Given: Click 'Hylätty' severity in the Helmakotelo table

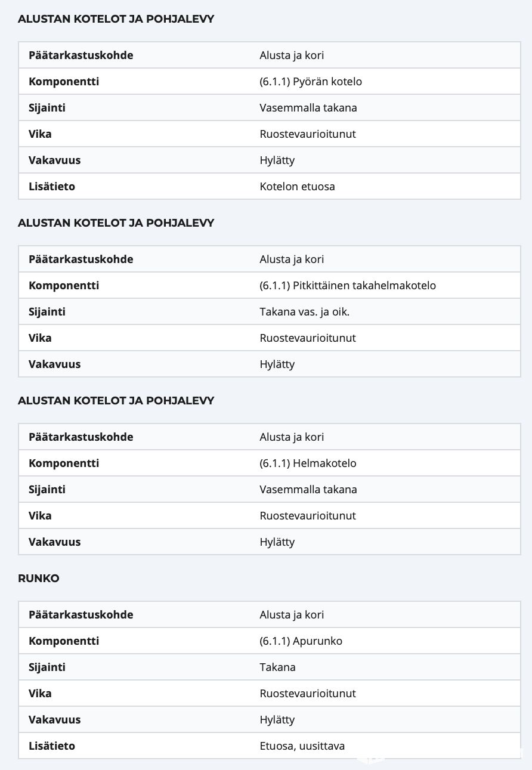Looking at the screenshot, I should tap(277, 542).
